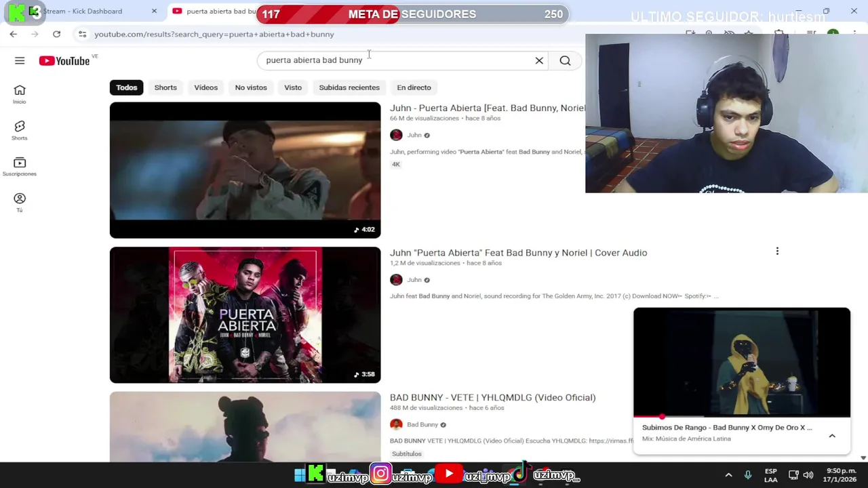Click the VETE video thumbnail

(x=245, y=427)
